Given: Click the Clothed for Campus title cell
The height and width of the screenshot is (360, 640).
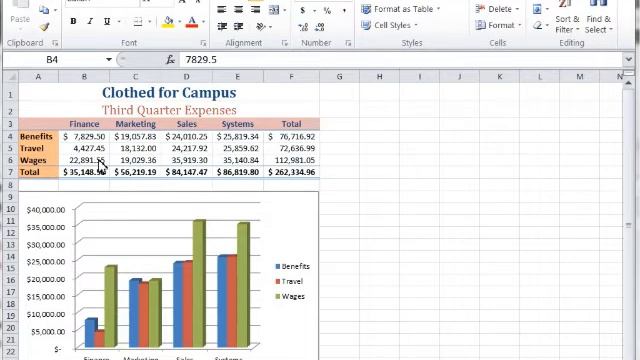Looking at the screenshot, I should (169, 93).
